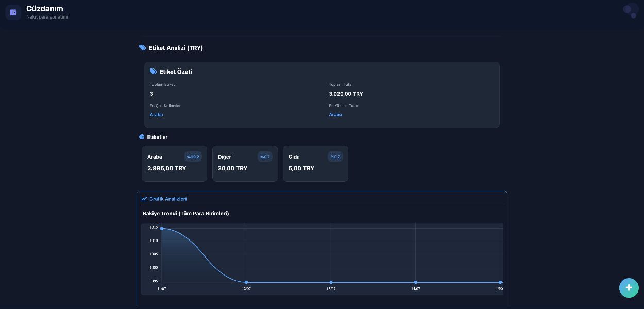644x309 pixels.
Task: Click the Araba link under En Çok Kullanılan
Action: tap(157, 115)
